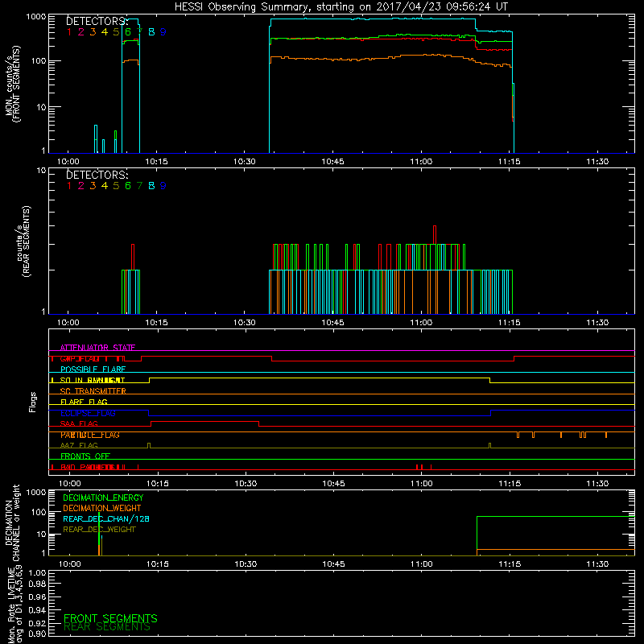Click the 11:30 label under the Flags plot
Viewport: 644px width, 644px height.
[x=597, y=484]
